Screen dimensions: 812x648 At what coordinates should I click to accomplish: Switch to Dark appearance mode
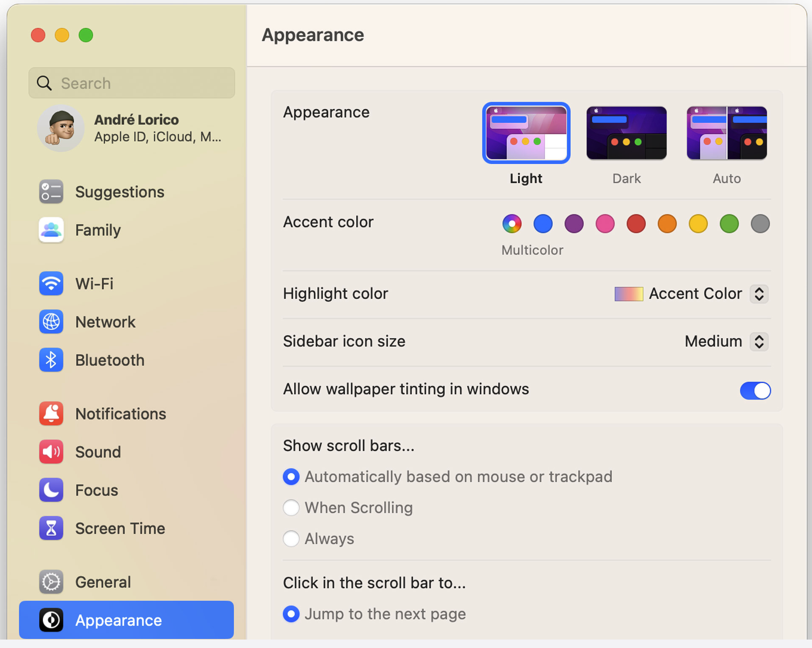click(x=626, y=133)
